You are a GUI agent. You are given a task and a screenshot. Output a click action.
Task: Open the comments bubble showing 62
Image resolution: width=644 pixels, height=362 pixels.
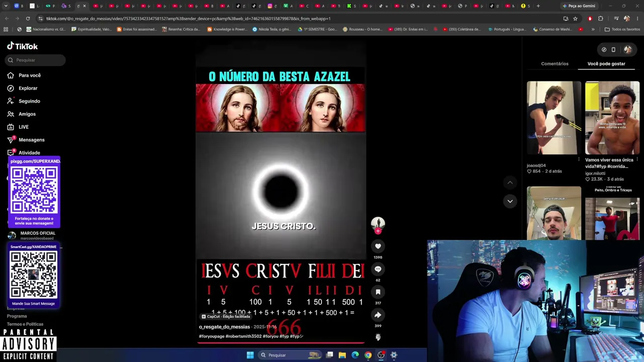(378, 269)
